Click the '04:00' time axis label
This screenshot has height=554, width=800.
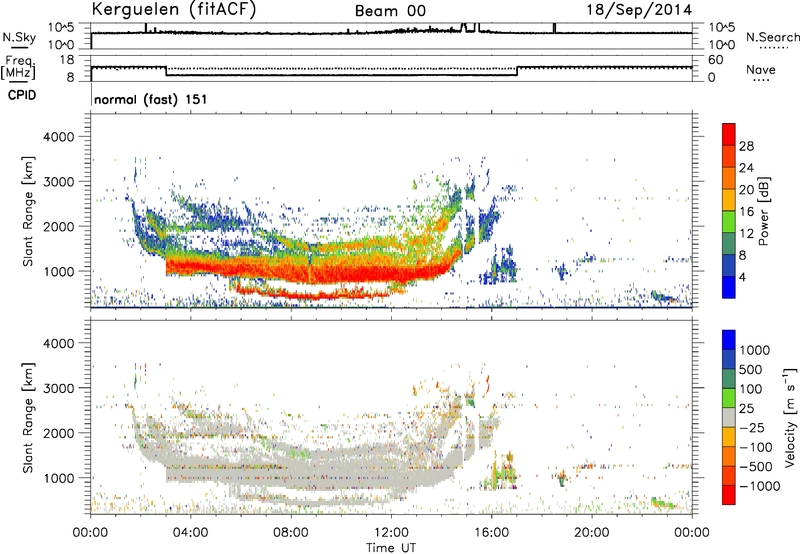point(190,533)
